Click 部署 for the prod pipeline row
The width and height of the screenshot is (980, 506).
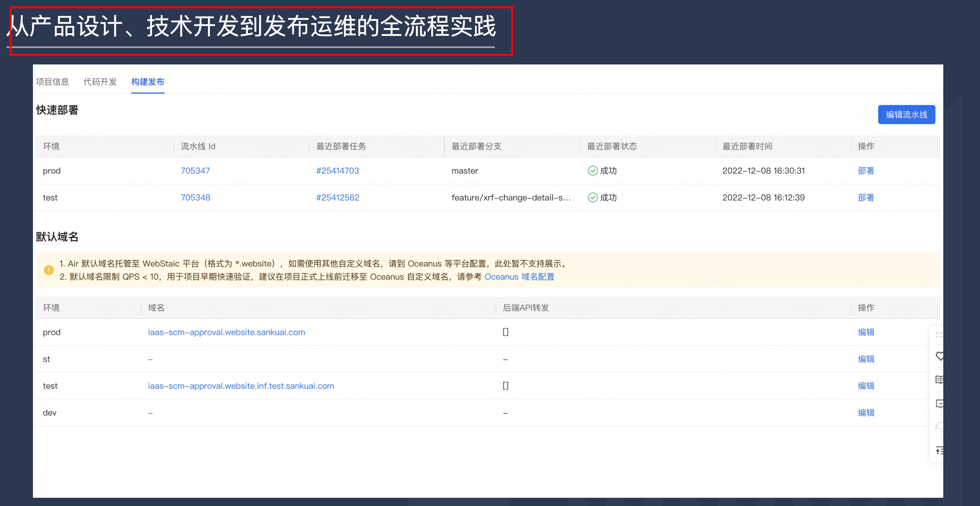[866, 171]
